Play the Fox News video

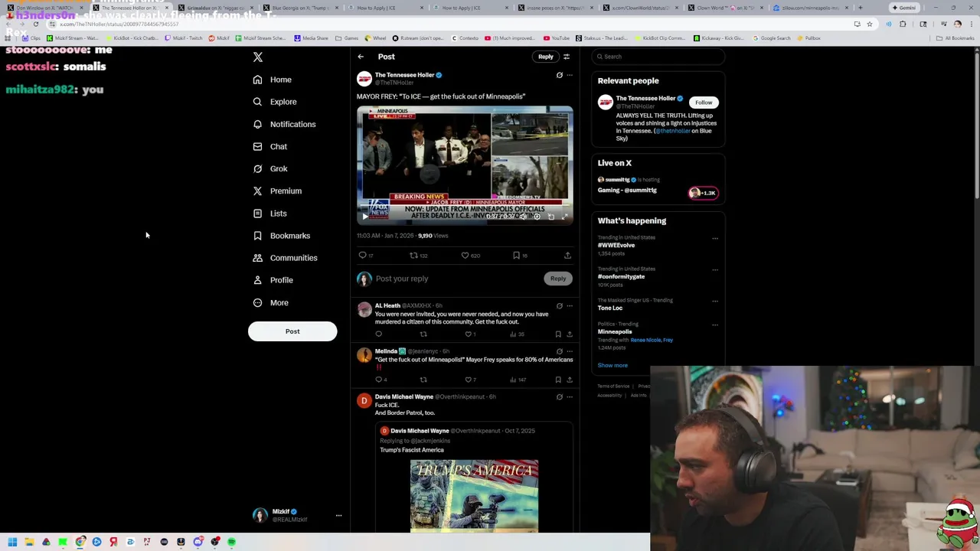(364, 217)
